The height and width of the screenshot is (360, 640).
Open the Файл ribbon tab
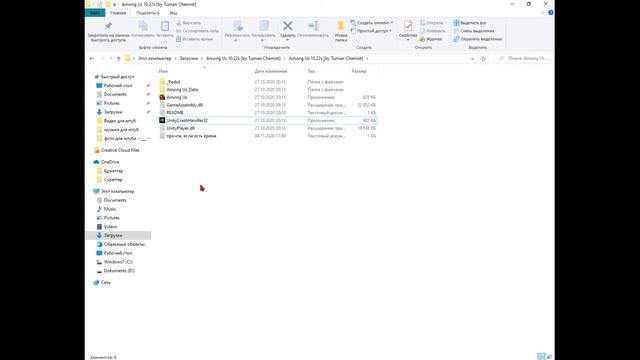(95, 13)
